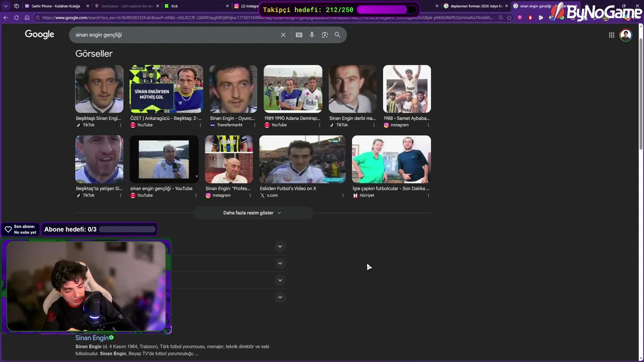
Task: Open options for Sinan Engin: "Profes... result
Action: point(250,196)
